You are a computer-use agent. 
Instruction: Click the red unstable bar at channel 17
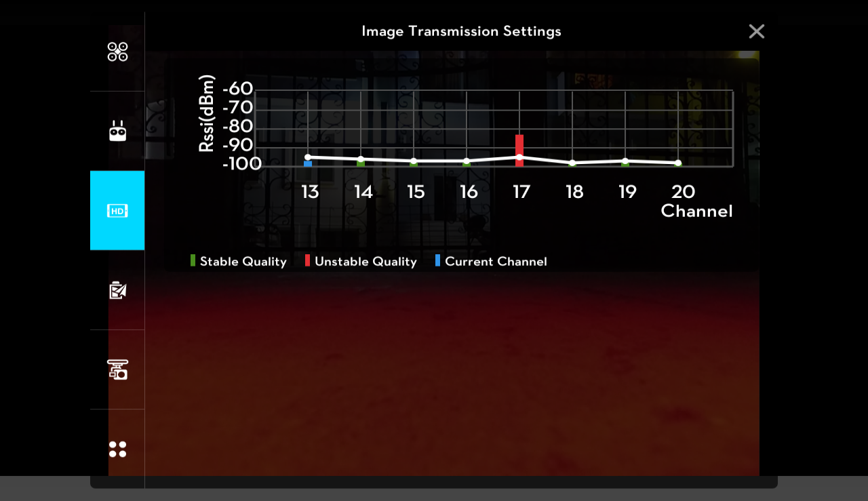click(x=519, y=151)
